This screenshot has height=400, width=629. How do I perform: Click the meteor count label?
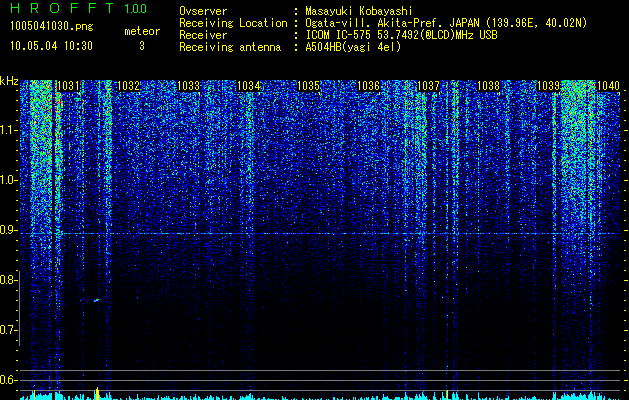point(142,31)
